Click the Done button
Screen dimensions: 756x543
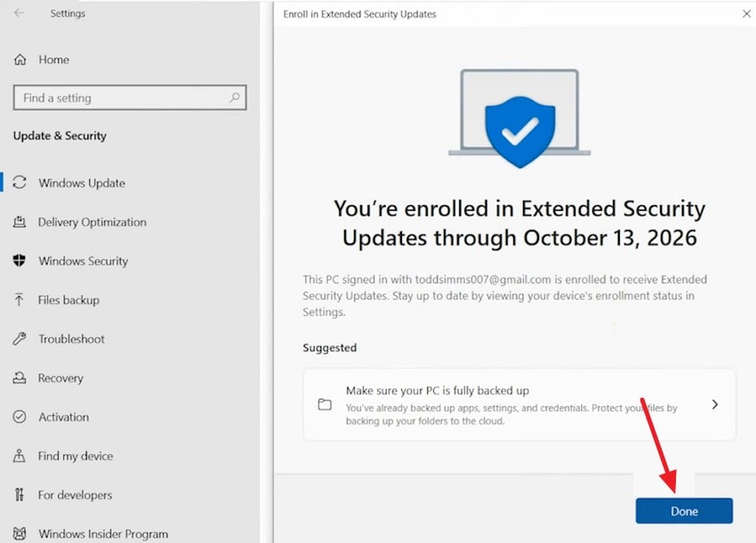[x=684, y=511]
